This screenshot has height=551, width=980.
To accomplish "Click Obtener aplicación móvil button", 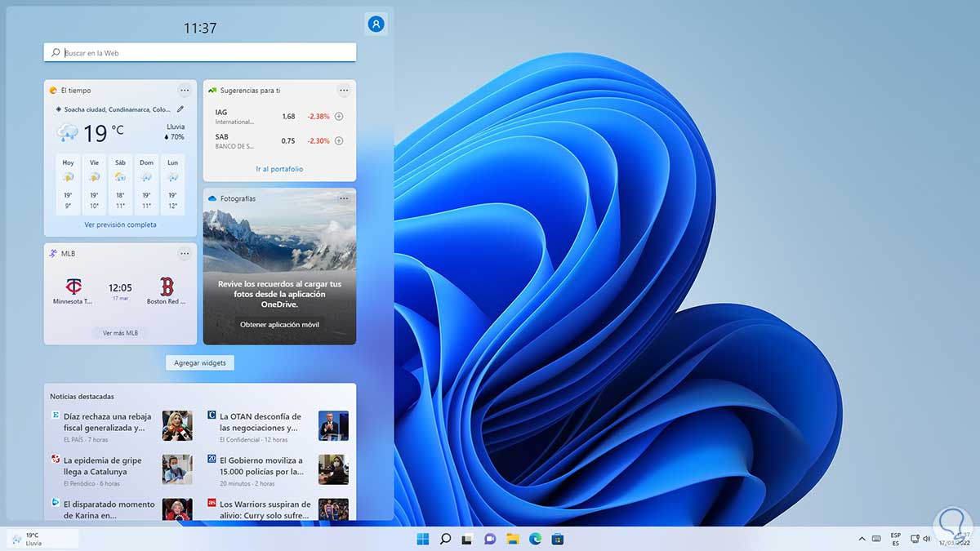I will (x=279, y=324).
